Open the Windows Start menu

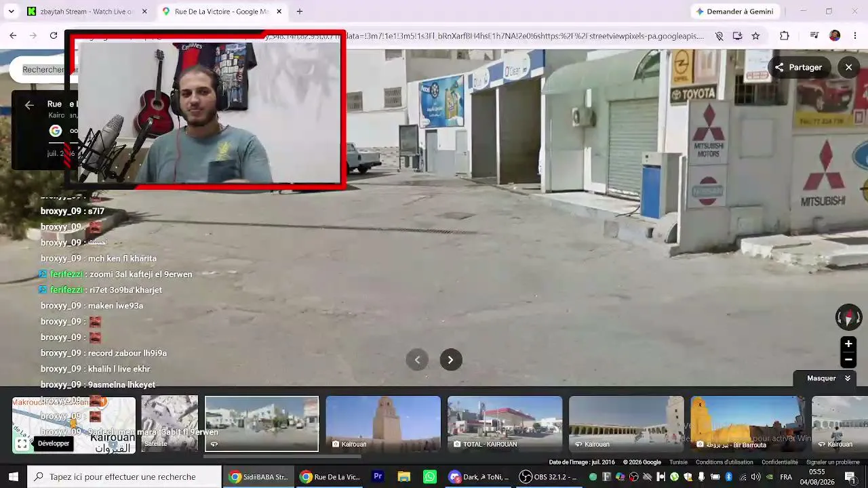pyautogui.click(x=13, y=476)
